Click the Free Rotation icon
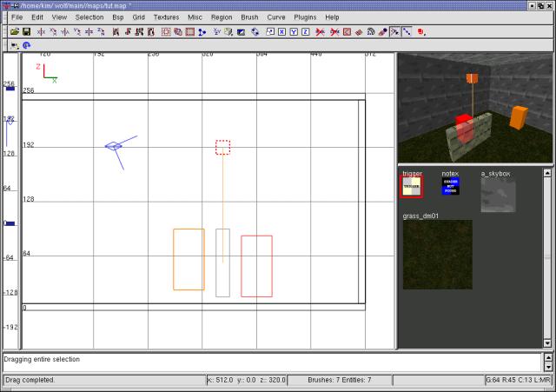556x392 pixels. tap(255, 32)
